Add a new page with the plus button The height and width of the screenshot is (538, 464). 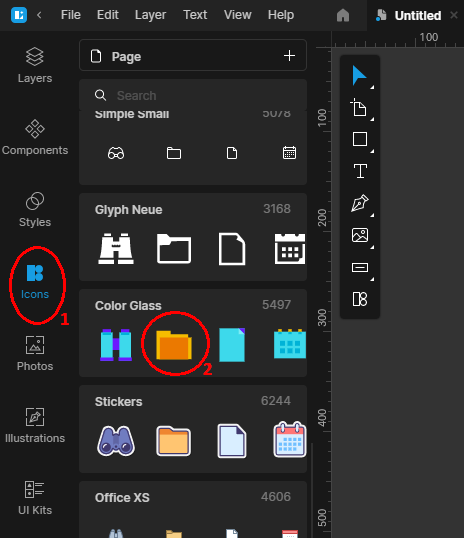289,56
